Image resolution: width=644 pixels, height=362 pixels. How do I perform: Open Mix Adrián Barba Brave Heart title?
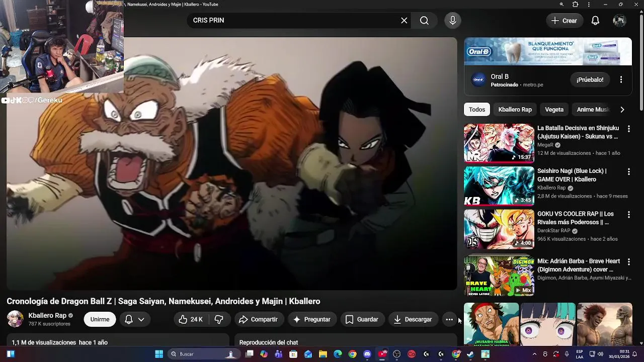coord(579,265)
